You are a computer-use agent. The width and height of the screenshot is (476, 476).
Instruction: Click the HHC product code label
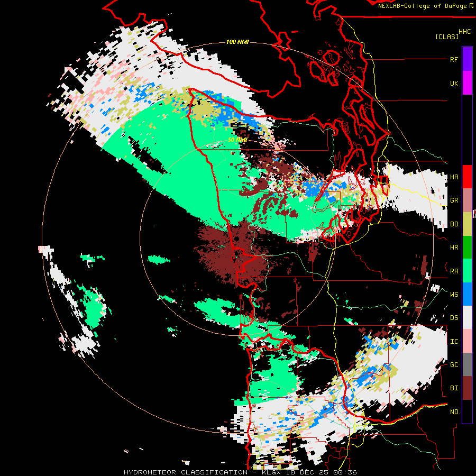(464, 32)
